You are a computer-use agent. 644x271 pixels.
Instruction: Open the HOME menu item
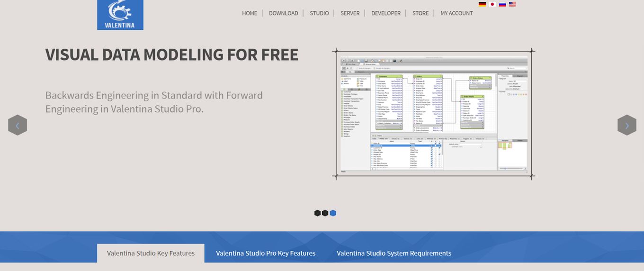pyautogui.click(x=250, y=13)
